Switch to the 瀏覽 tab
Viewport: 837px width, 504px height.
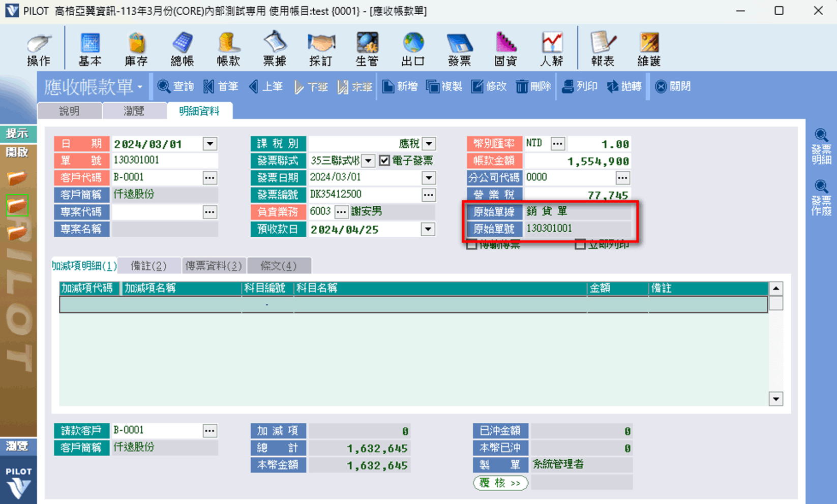pyautogui.click(x=134, y=111)
